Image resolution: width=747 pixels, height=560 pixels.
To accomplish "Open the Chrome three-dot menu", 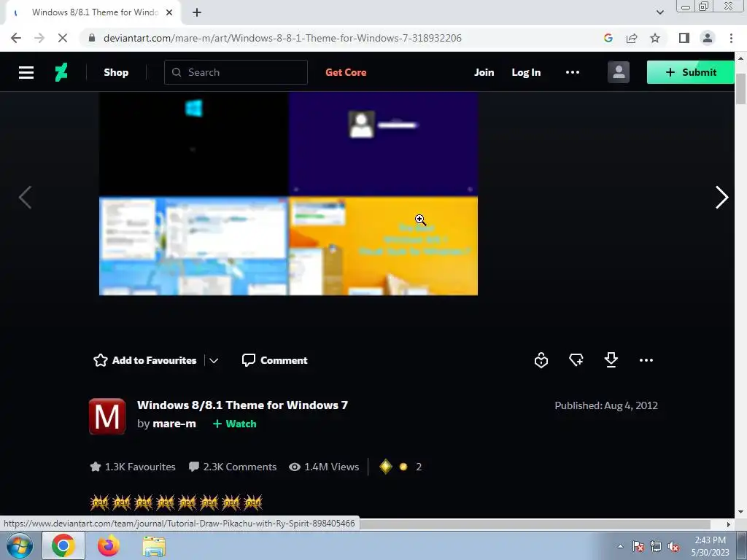I will (x=731, y=38).
